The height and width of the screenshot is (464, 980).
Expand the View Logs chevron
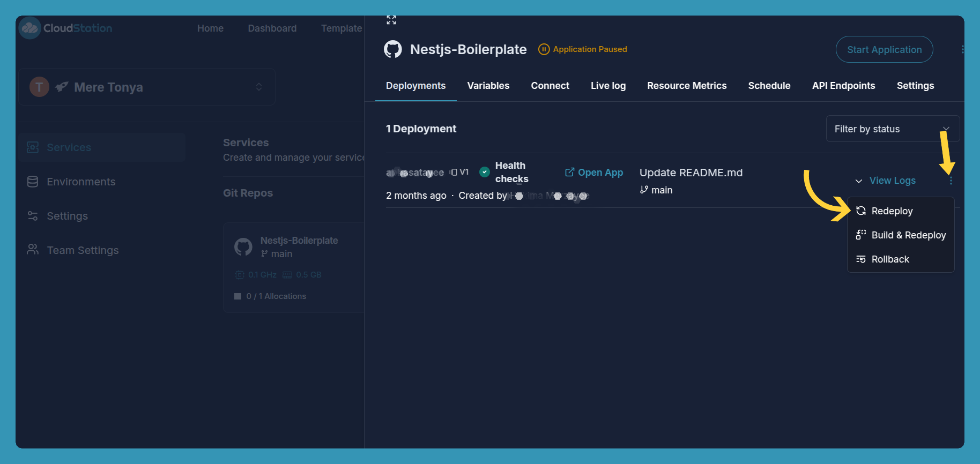tap(859, 181)
